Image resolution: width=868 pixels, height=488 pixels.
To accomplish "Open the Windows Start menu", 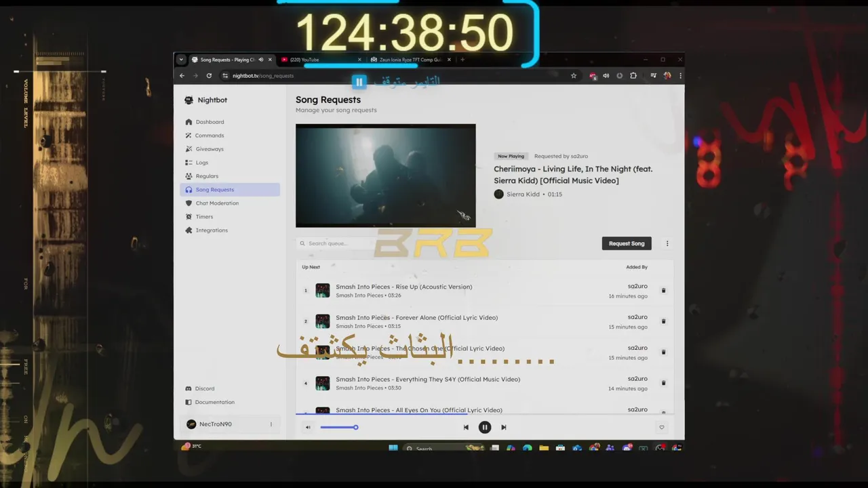I will (393, 448).
